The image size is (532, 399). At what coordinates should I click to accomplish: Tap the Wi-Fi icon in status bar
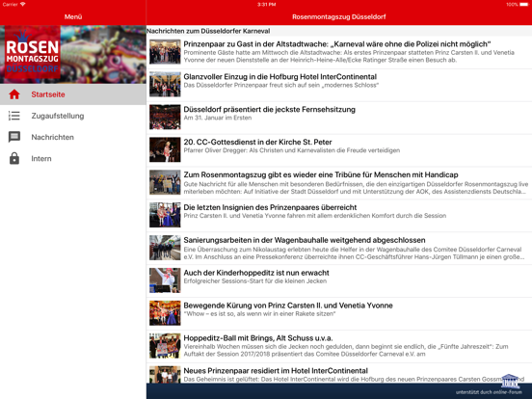[23, 5]
